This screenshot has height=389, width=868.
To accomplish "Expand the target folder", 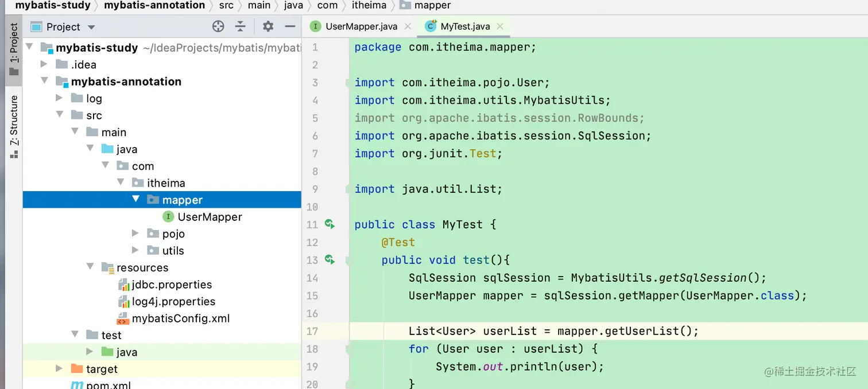I will point(59,368).
